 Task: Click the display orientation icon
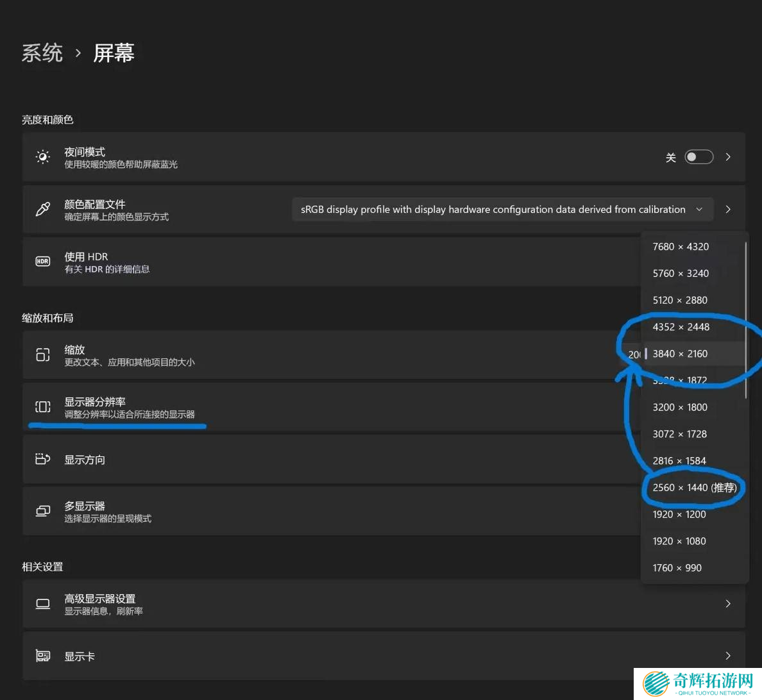(x=43, y=459)
